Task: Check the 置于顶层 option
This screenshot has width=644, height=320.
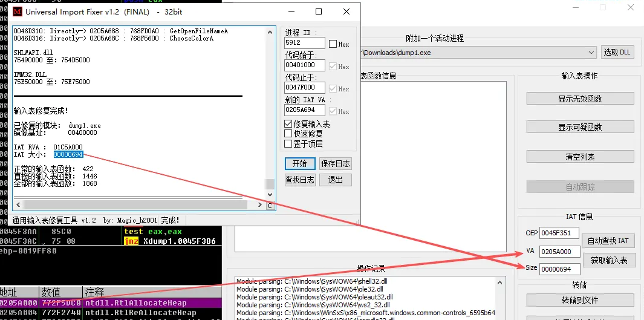Action: 288,144
